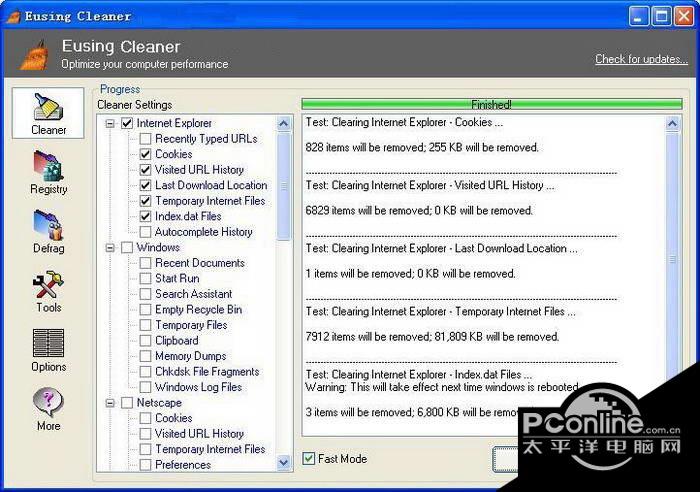This screenshot has width=700, height=492.
Task: Enable Netscape Temporary Internet Files checkbox
Action: [146, 449]
